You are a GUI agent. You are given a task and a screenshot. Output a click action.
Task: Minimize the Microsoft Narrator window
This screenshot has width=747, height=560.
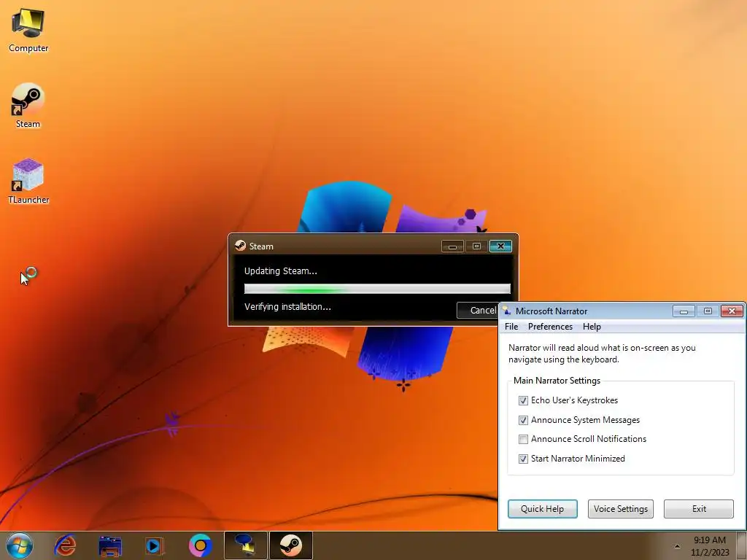tap(684, 311)
